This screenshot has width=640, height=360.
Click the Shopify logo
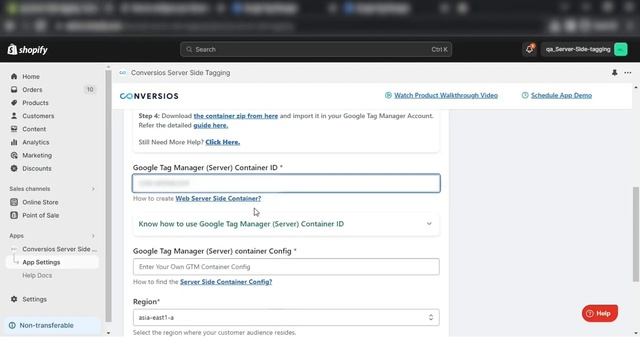[x=27, y=50]
